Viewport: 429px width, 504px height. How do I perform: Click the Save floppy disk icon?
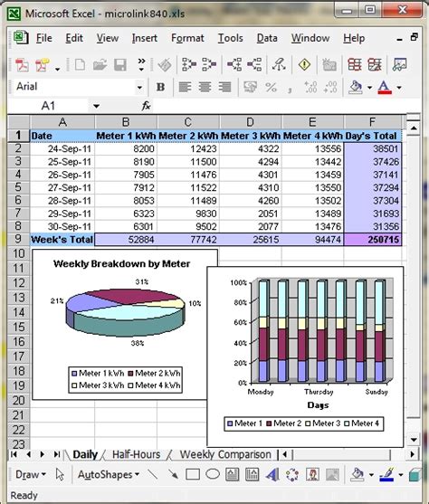pos(120,65)
